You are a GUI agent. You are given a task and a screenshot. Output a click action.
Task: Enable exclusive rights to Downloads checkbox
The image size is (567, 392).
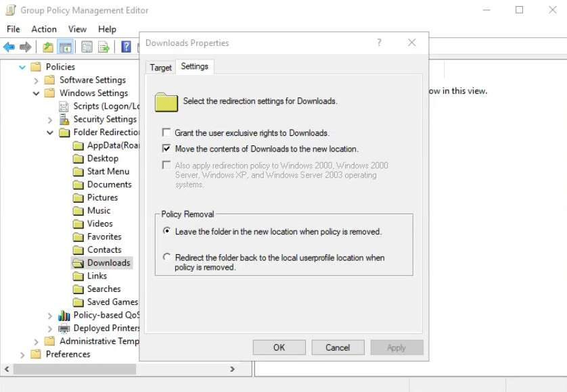pos(166,132)
